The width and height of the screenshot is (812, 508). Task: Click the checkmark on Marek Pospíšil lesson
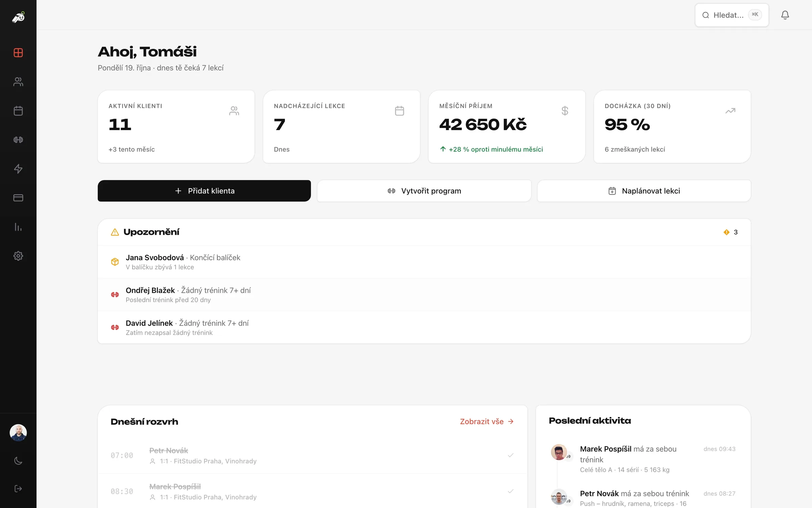[511, 491]
